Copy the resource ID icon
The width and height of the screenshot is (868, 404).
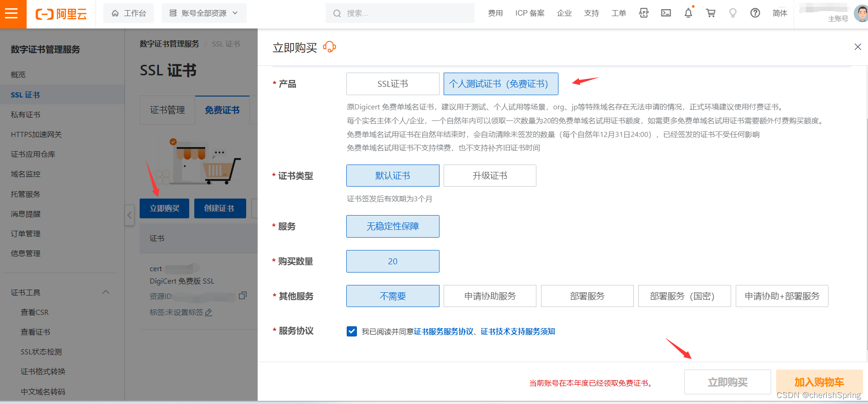[x=243, y=296]
